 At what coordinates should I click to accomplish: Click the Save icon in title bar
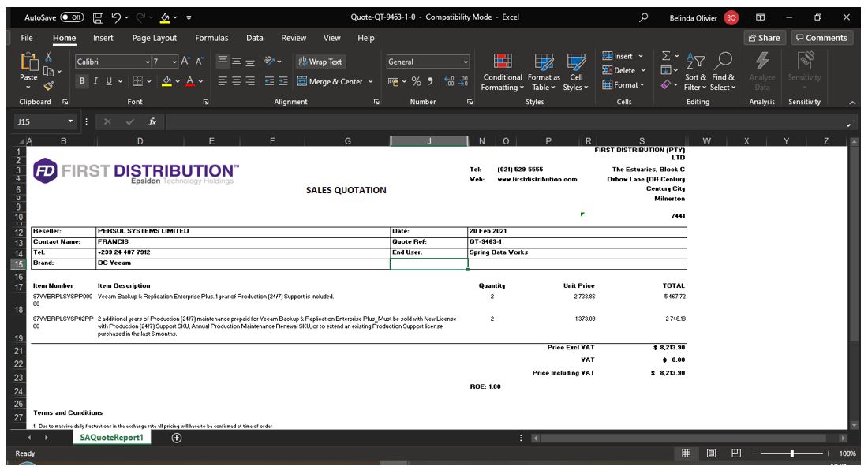pyautogui.click(x=99, y=17)
